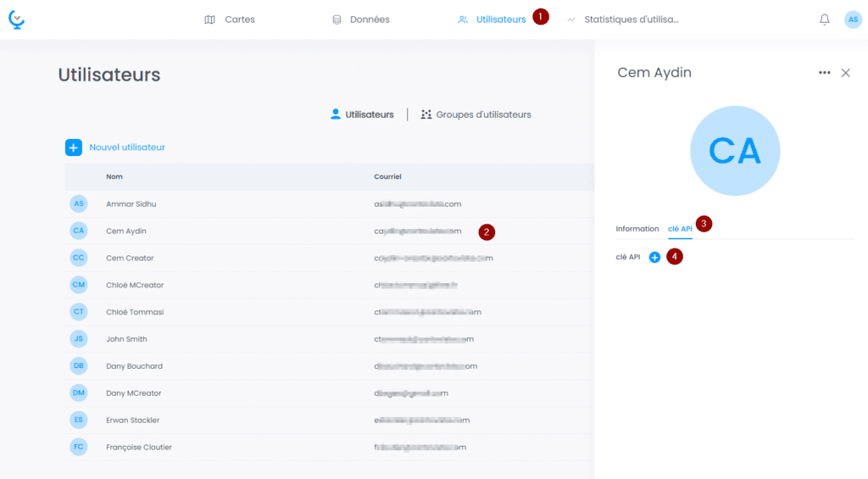Close the Cem Aydin panel
Viewport: 868px width, 479px height.
[x=845, y=73]
